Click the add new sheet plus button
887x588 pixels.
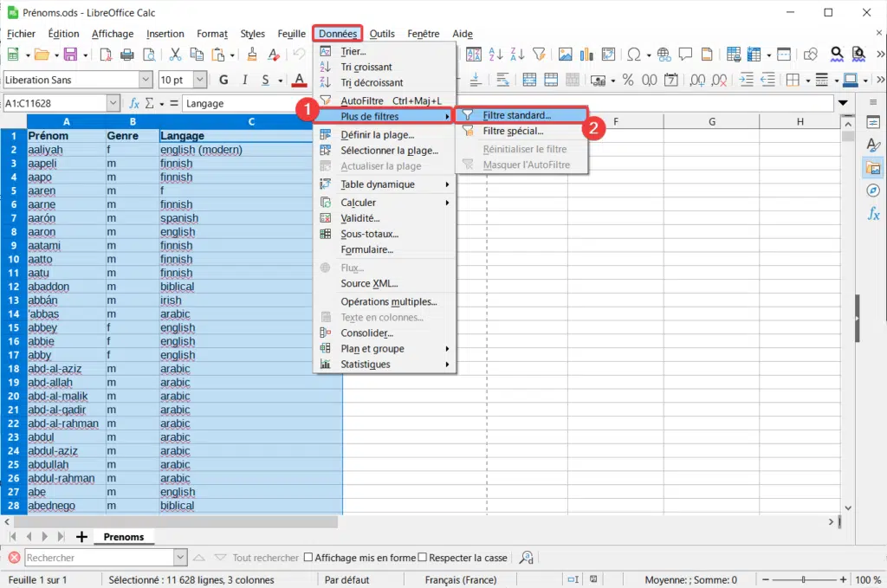(81, 537)
